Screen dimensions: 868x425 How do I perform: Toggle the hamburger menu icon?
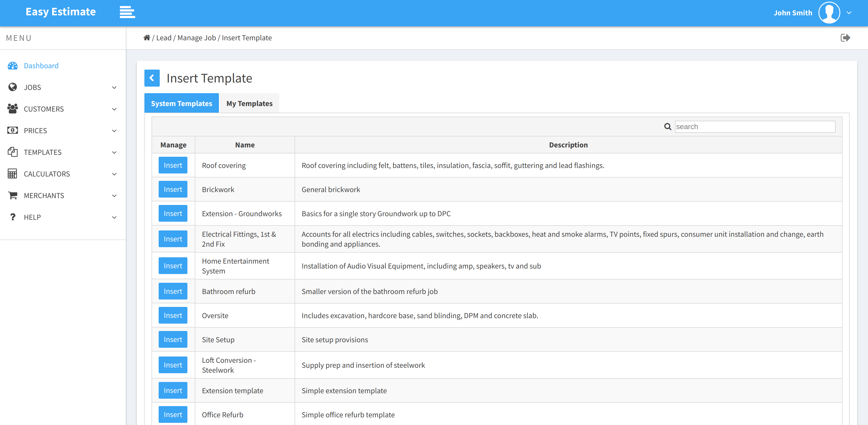[127, 13]
